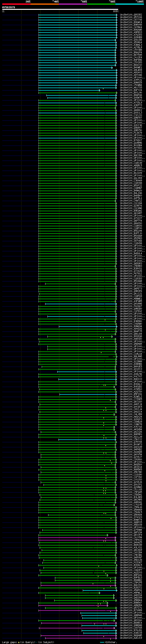Open hit UniRef100_C6TBK4
This screenshot has height=644, width=146.
click(x=131, y=27)
